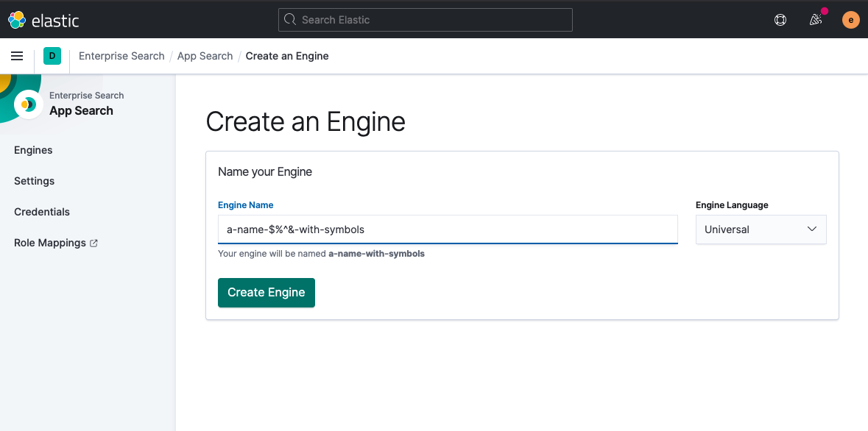Expand the Engine Language dropdown
This screenshot has width=868, height=431.
coord(761,229)
